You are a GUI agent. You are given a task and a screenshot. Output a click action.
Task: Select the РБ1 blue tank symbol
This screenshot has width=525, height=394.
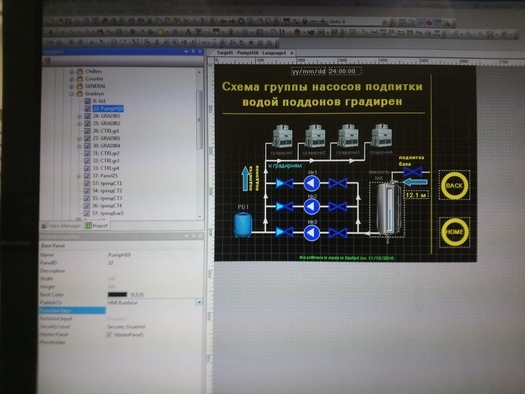[243, 225]
